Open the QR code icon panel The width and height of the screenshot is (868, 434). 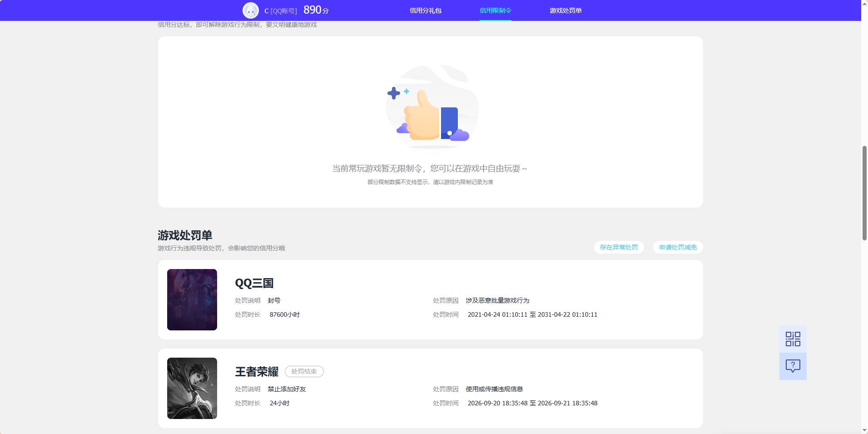tap(793, 339)
